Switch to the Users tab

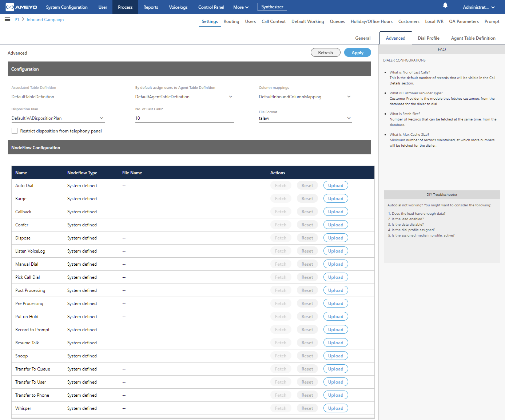pyautogui.click(x=250, y=21)
